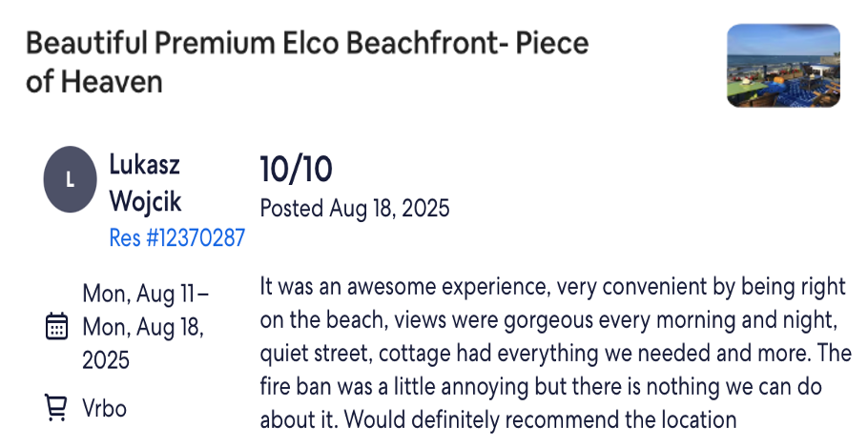The width and height of the screenshot is (868, 448).
Task: Click 'Mon, Aug 18,' checkout date text
Action: tap(143, 327)
